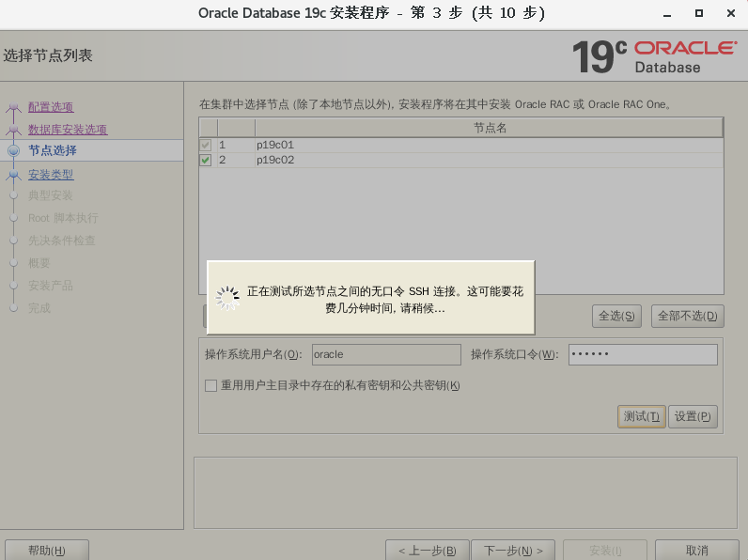The width and height of the screenshot is (748, 560).
Task: Proceed with 下一步(N) button
Action: (513, 550)
